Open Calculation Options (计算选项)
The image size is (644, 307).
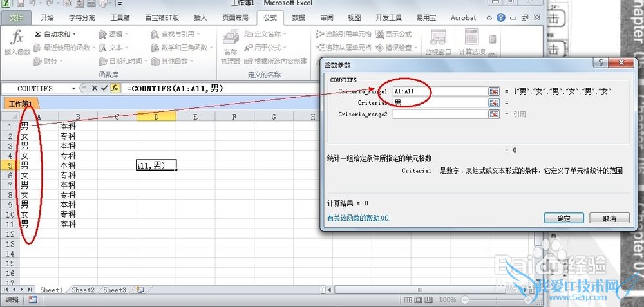pyautogui.click(x=472, y=42)
